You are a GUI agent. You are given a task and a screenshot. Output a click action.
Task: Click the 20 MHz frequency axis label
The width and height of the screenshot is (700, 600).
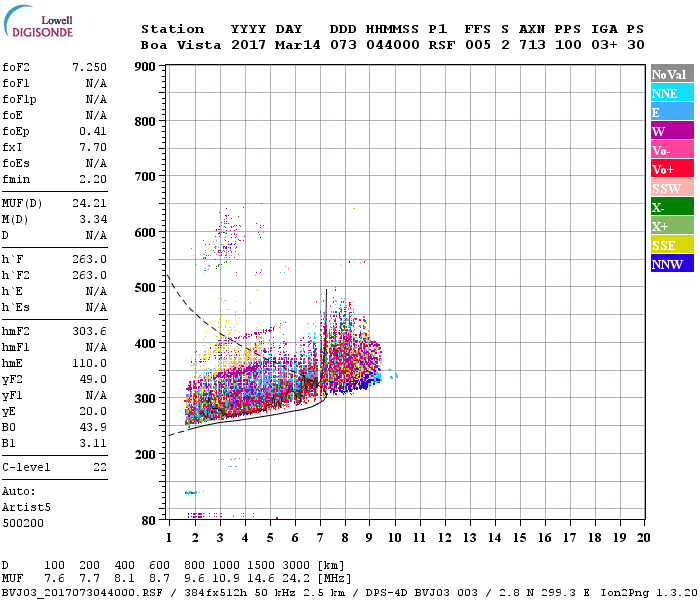643,538
